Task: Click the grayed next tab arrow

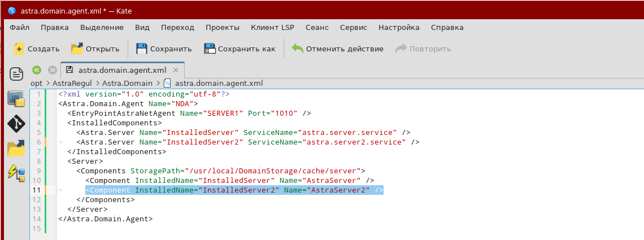Action: pyautogui.click(x=53, y=70)
